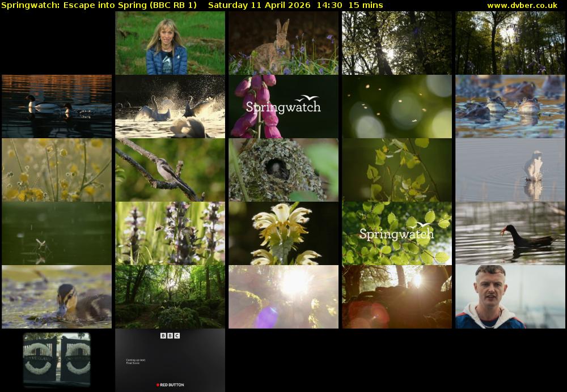Open the moorhen with red beak thumbnail
Image resolution: width=567 pixels, height=392 pixels.
pyautogui.click(x=510, y=233)
